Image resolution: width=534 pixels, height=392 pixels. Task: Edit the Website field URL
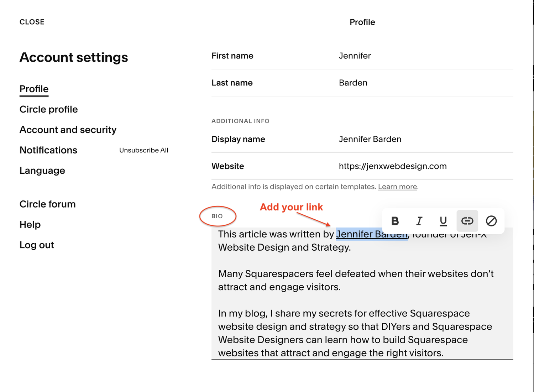pyautogui.click(x=362, y=166)
